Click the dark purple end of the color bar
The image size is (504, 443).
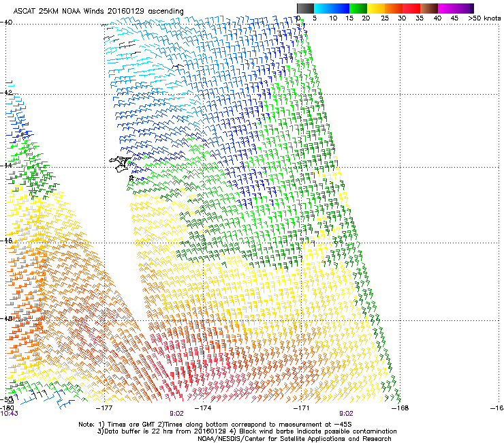(471, 8)
